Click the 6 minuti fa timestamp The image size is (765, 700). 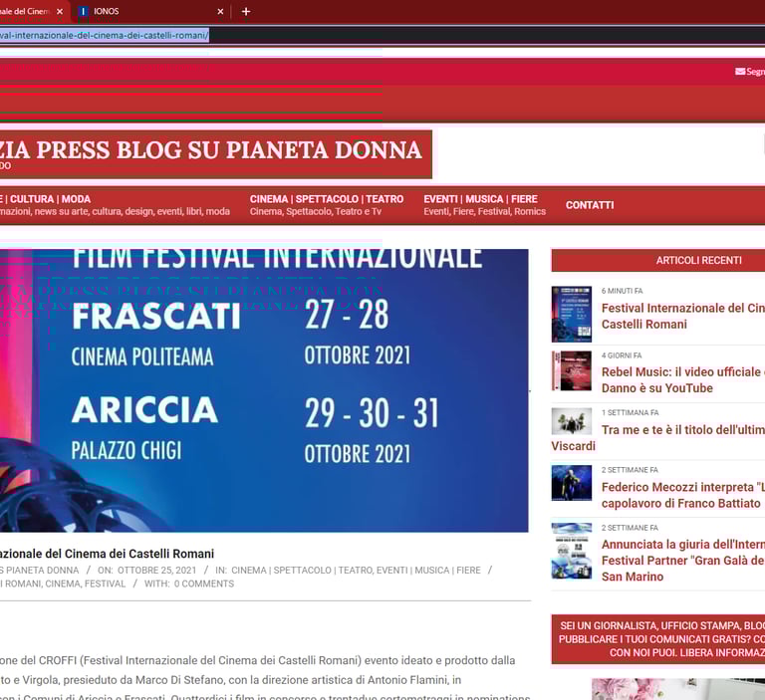pyautogui.click(x=622, y=291)
